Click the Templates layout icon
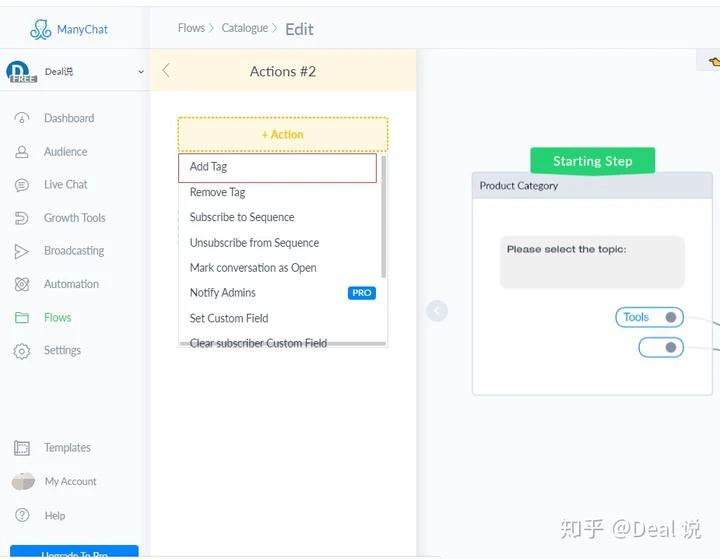The width and height of the screenshot is (720, 559). [22, 448]
